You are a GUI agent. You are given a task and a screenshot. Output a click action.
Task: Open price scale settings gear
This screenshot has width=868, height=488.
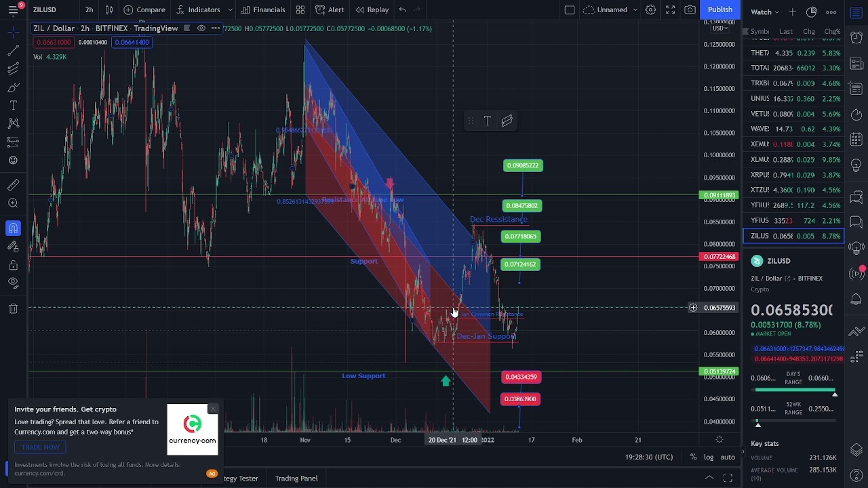pos(719,440)
